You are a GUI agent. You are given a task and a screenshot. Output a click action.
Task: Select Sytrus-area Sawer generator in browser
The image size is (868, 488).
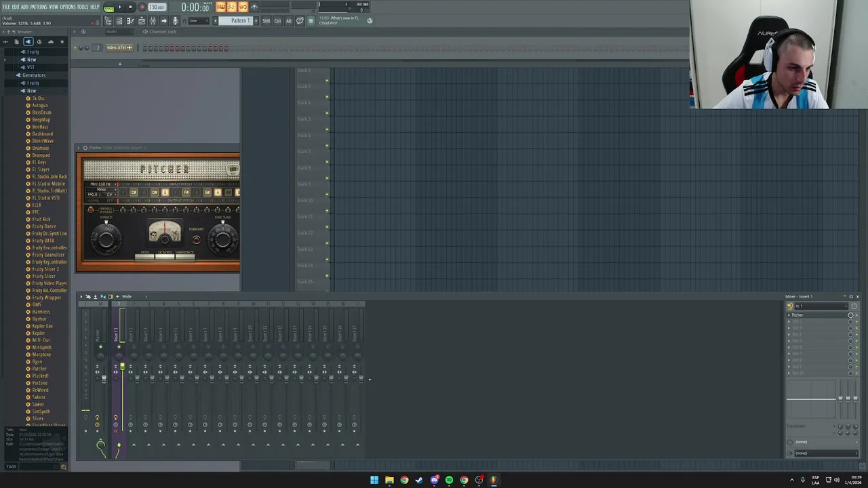coord(38,404)
